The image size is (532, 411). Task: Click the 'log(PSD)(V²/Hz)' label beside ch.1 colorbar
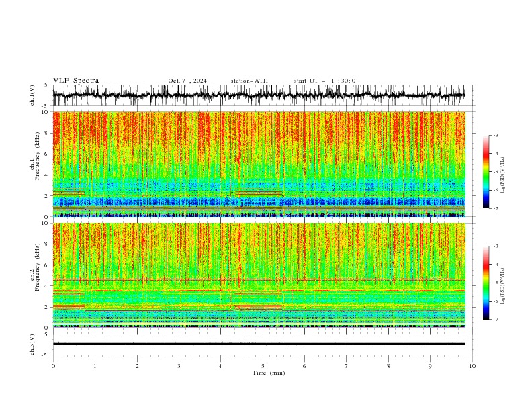pos(502,175)
